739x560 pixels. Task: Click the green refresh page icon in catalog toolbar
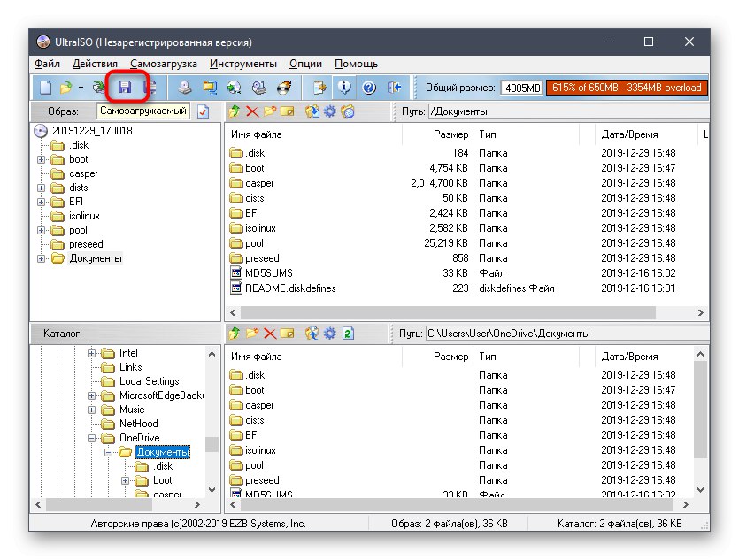[348, 334]
